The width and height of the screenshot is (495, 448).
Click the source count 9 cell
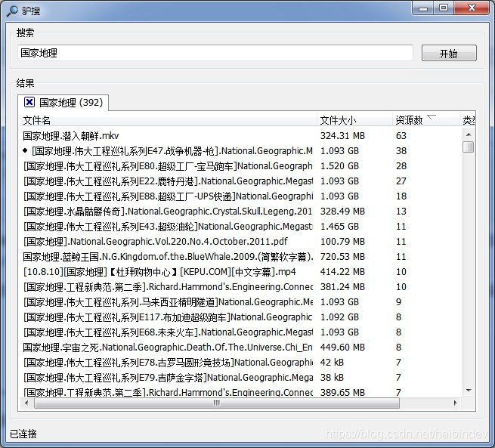coord(399,302)
